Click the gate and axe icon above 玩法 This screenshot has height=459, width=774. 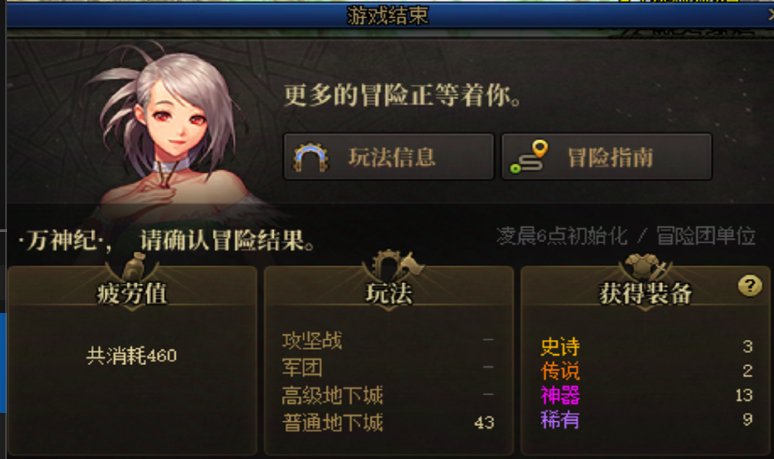pyautogui.click(x=393, y=265)
